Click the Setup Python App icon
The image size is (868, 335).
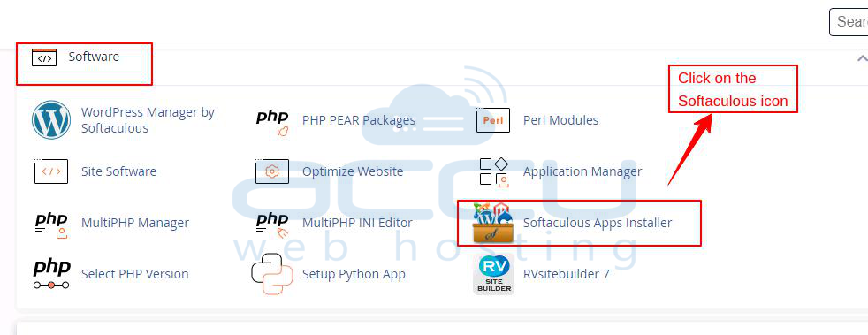click(x=272, y=274)
